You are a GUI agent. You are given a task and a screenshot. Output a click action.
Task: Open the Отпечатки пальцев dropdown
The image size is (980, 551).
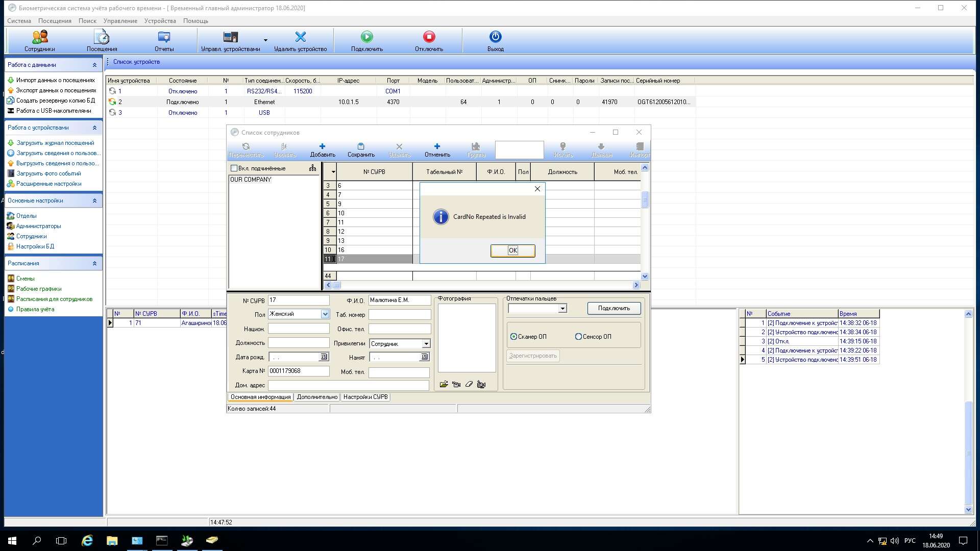(x=562, y=308)
